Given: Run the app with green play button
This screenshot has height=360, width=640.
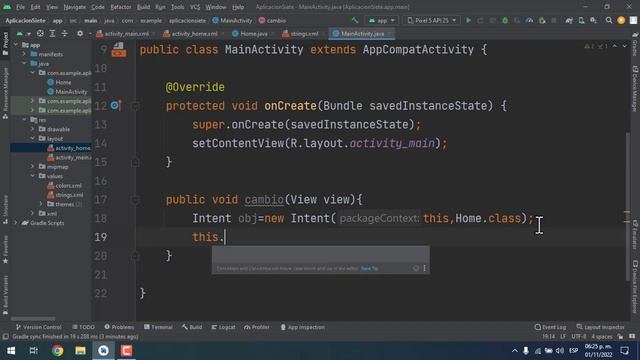Looking at the screenshot, I should click(468, 20).
